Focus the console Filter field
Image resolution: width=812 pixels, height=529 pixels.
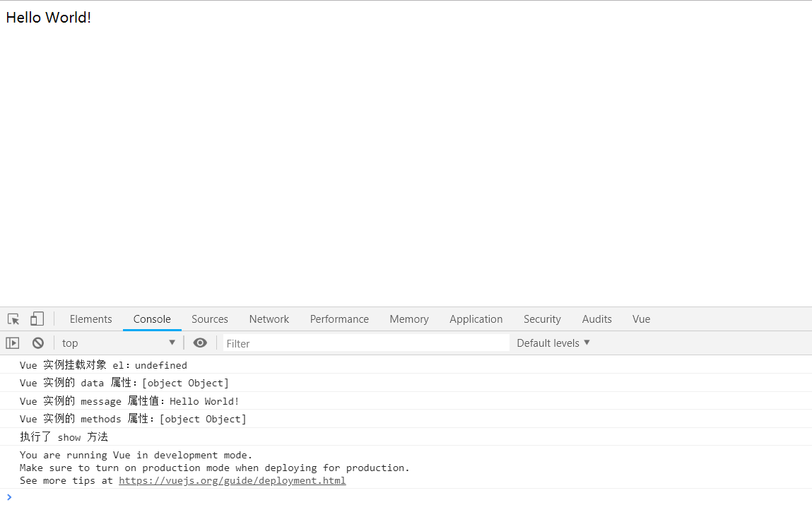366,343
